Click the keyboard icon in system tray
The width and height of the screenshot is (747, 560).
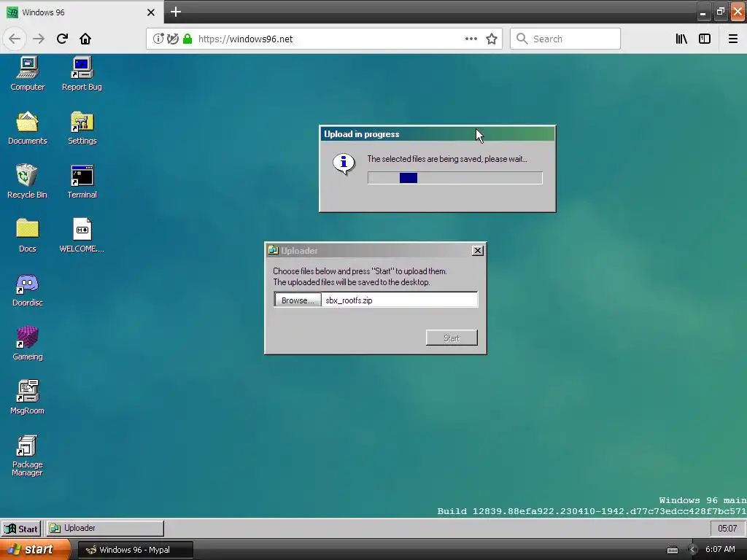(x=672, y=550)
